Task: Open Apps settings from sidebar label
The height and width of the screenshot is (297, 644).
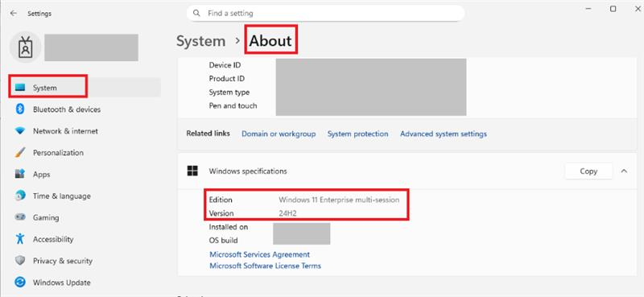Action: point(42,174)
